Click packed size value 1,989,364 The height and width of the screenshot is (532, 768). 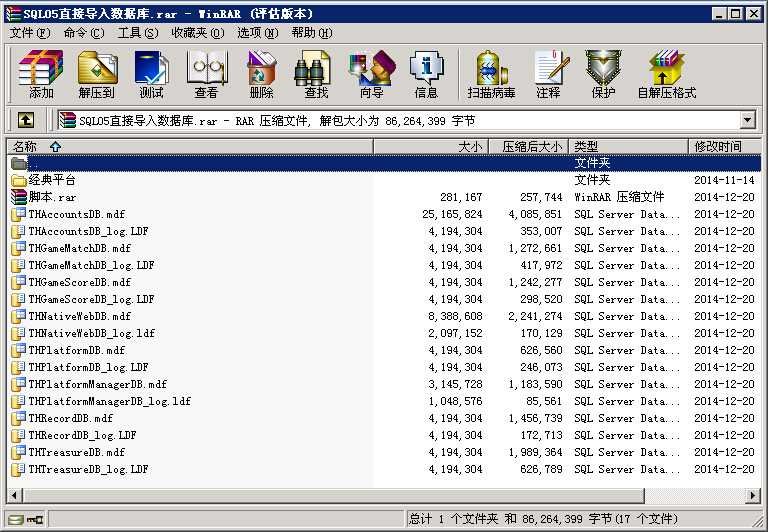535,453
